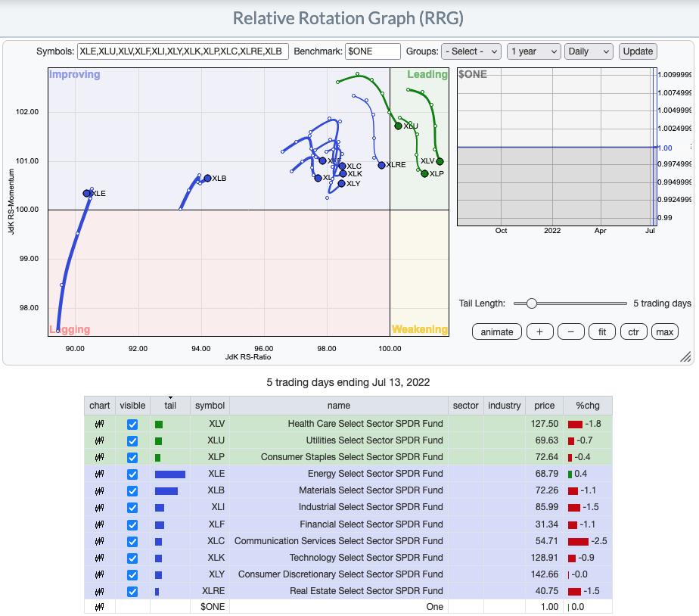
Task: Click the Update button
Action: click(638, 51)
